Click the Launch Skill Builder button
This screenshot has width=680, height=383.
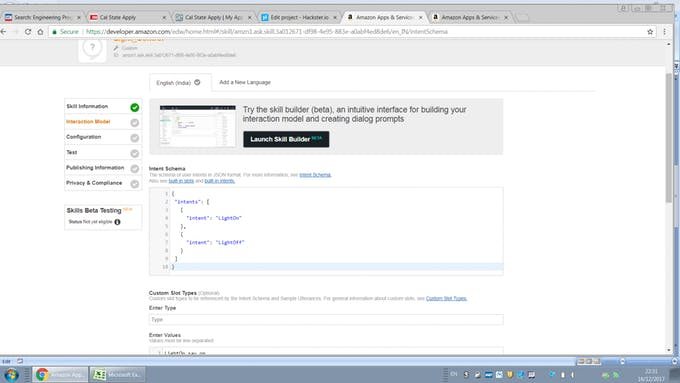point(286,139)
